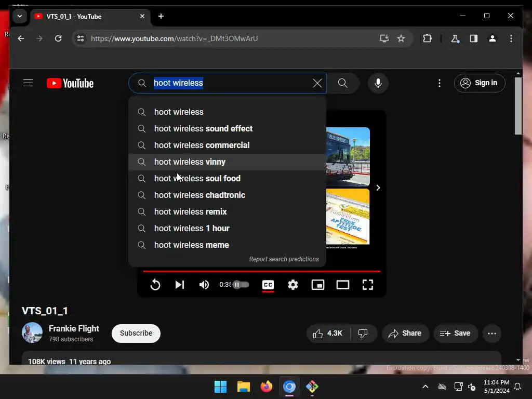Reload the current page
The height and width of the screenshot is (399, 532).
pyautogui.click(x=58, y=38)
